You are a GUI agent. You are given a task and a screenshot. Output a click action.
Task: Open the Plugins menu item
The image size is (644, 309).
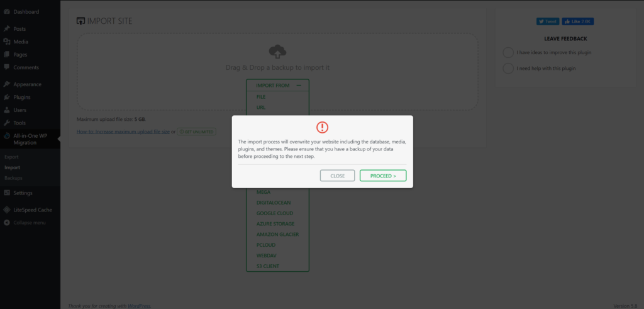22,98
